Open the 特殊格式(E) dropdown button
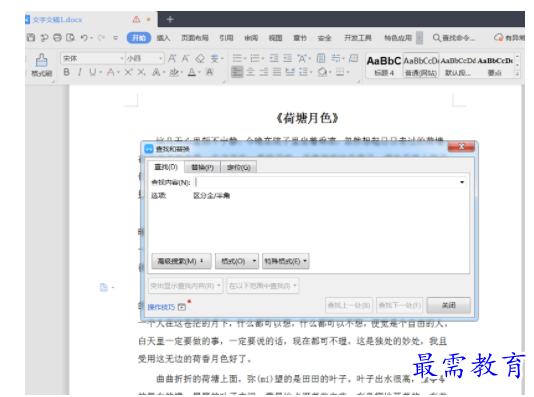Image resolution: width=534 pixels, height=397 pixels. click(285, 261)
